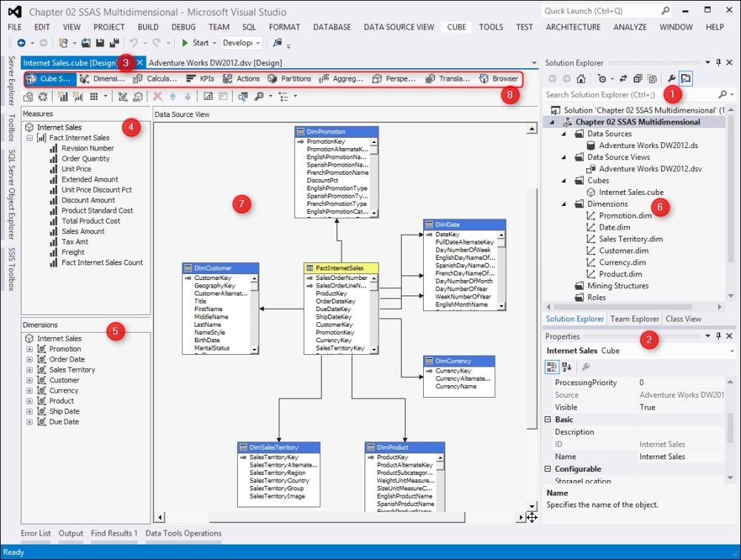
Task: Expand the Ship Date dimension node
Action: point(30,412)
